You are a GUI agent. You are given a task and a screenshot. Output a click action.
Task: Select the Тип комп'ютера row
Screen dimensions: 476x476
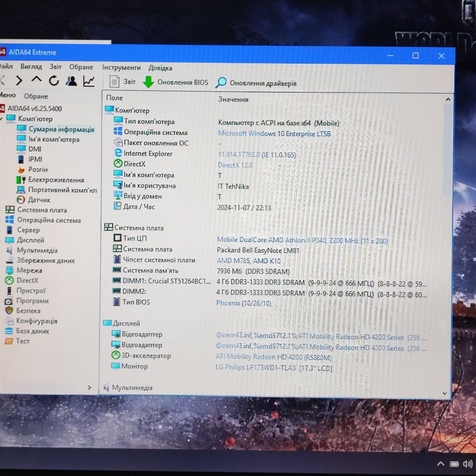click(x=149, y=121)
